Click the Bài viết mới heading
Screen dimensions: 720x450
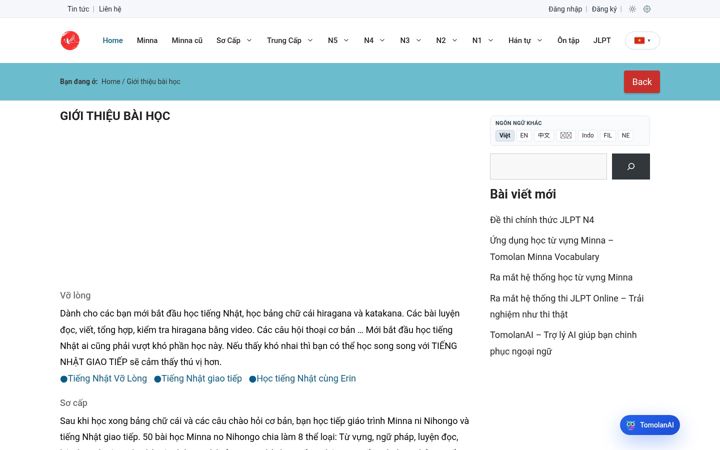pos(523,194)
